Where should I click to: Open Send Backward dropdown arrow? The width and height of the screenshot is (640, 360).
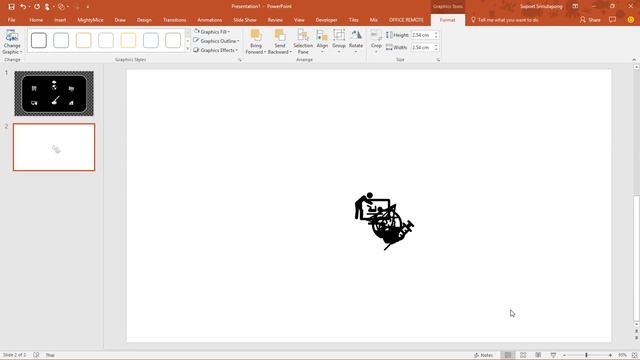tap(290, 52)
